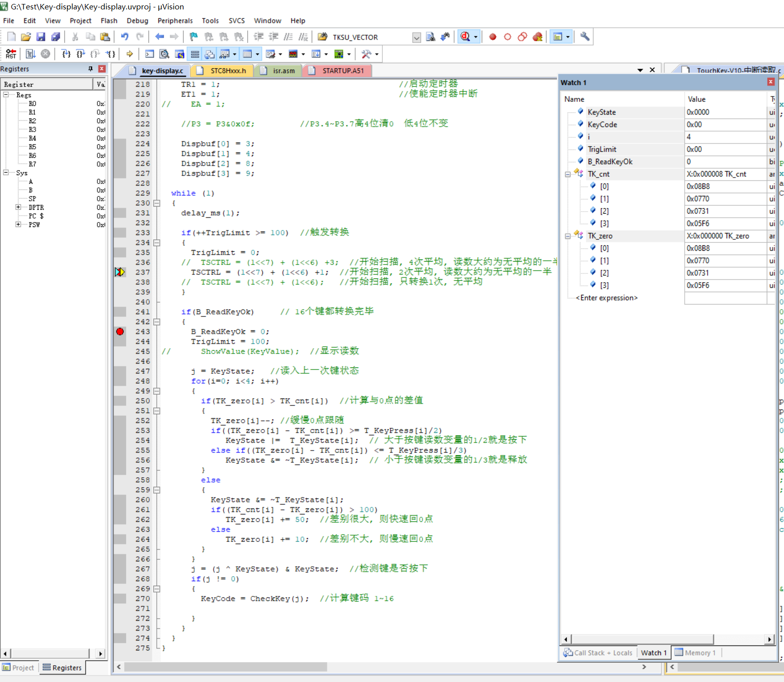Expand the PSW register node
Image resolution: width=784 pixels, height=682 pixels.
pyautogui.click(x=18, y=225)
